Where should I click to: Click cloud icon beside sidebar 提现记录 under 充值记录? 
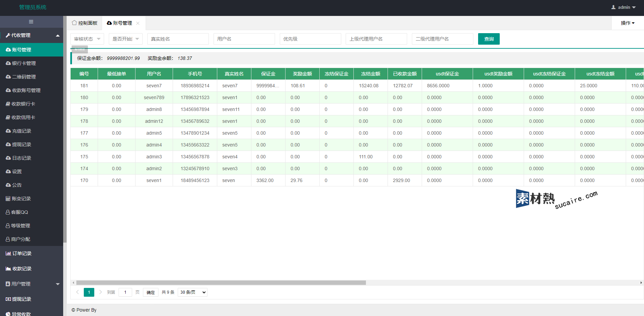click(8, 144)
